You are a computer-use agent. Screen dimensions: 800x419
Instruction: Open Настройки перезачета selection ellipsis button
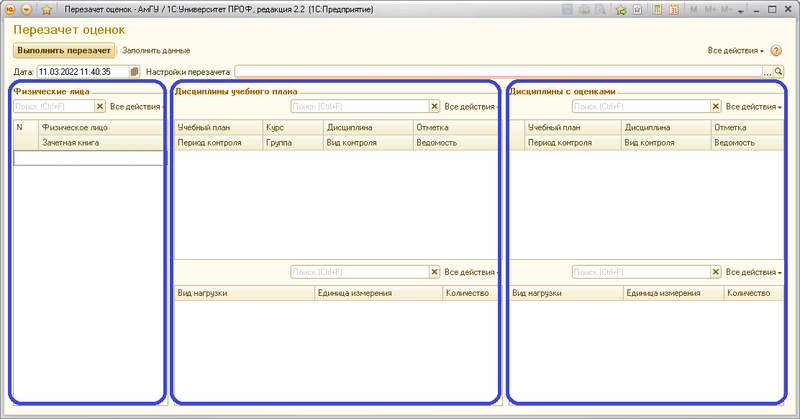click(x=768, y=72)
